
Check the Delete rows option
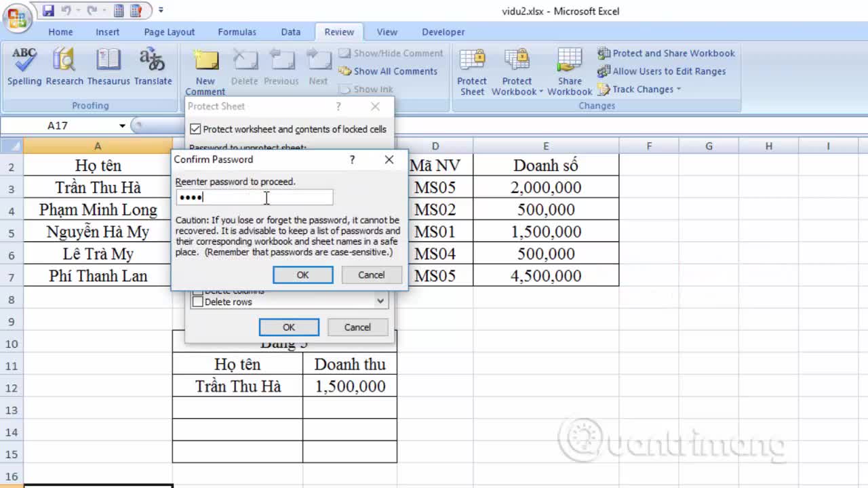click(x=198, y=302)
